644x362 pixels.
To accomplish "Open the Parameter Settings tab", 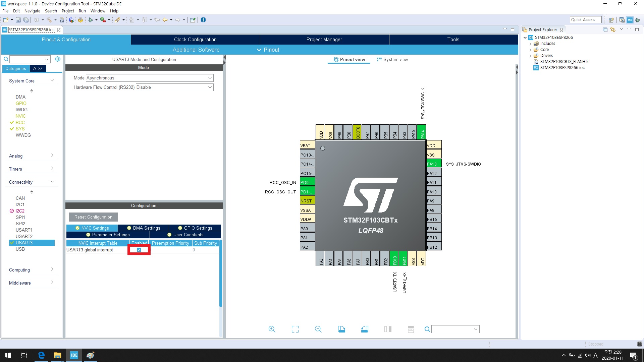I will tap(108, 235).
